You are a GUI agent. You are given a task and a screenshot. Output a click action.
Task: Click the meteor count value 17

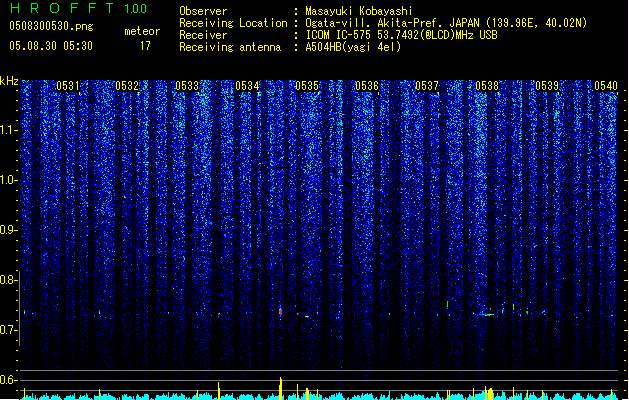pos(145,46)
